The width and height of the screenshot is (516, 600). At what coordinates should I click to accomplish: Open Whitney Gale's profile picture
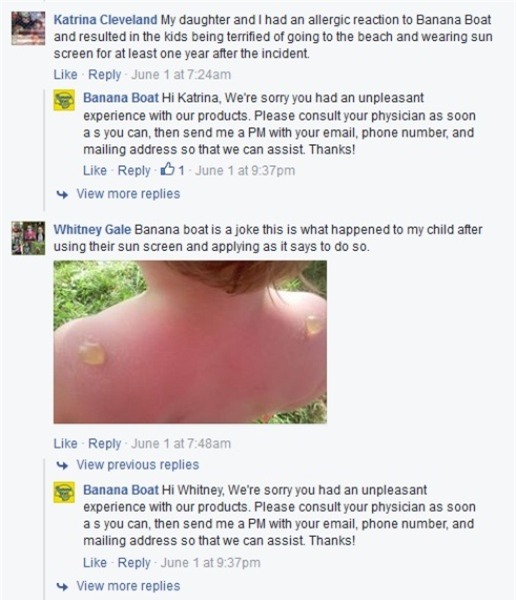pyautogui.click(x=28, y=238)
